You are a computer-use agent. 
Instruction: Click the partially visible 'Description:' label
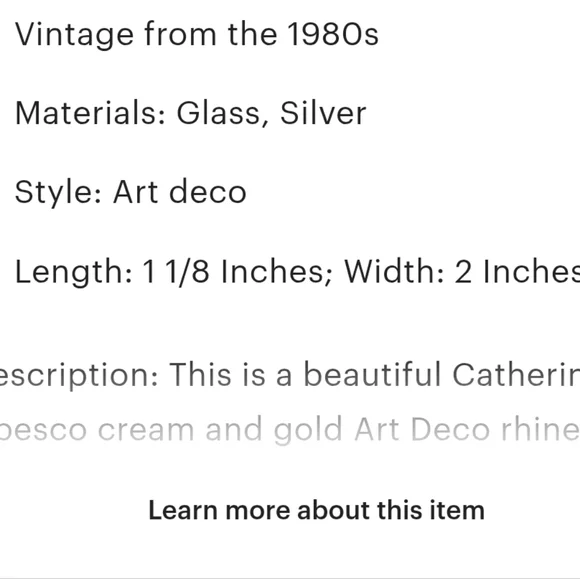pyautogui.click(x=79, y=375)
